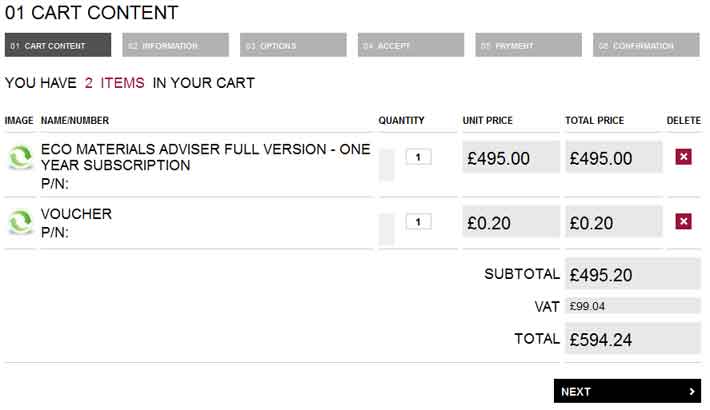
Task: Click the £594.24 total amount field
Action: (x=633, y=339)
